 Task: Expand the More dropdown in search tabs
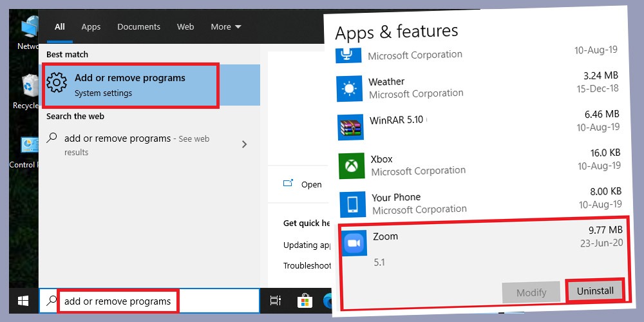(226, 26)
